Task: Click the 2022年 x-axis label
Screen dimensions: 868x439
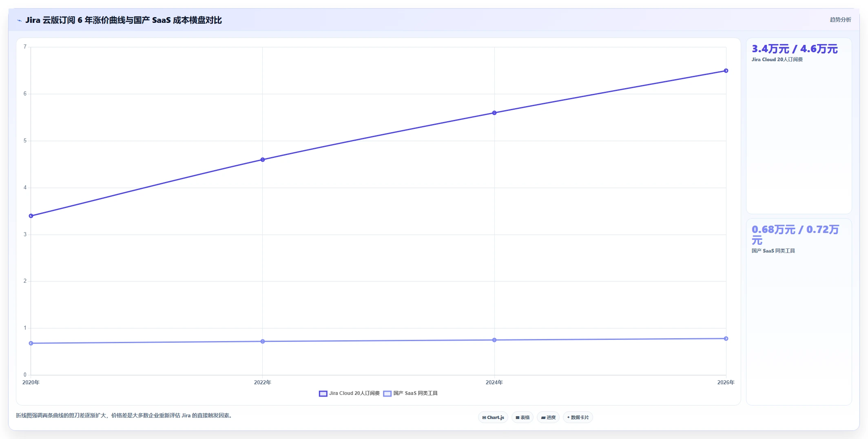Action: coord(263,382)
